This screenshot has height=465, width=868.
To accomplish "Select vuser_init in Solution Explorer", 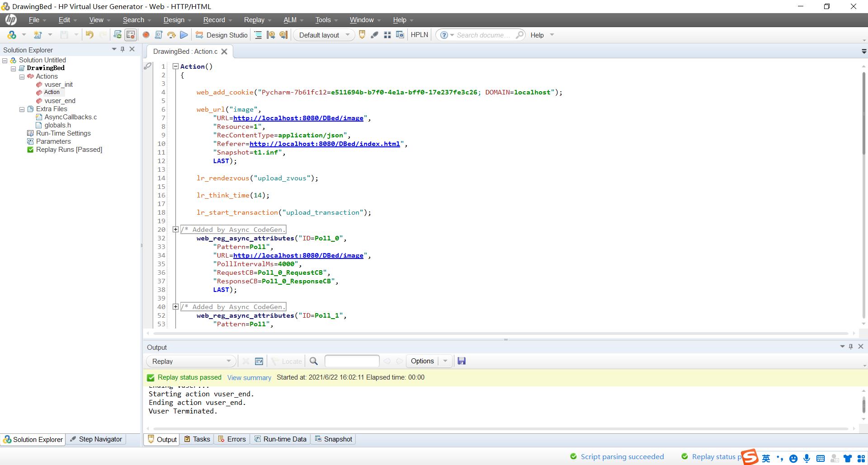I will point(58,85).
